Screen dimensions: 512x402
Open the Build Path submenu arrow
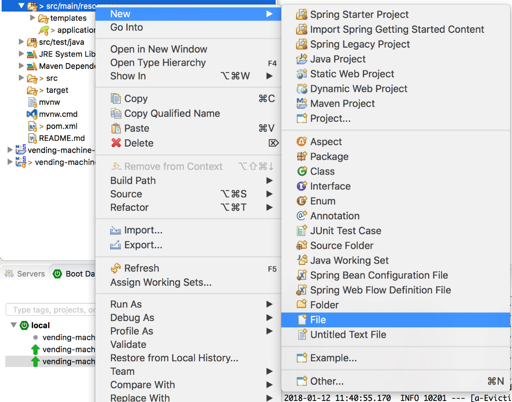(x=269, y=181)
